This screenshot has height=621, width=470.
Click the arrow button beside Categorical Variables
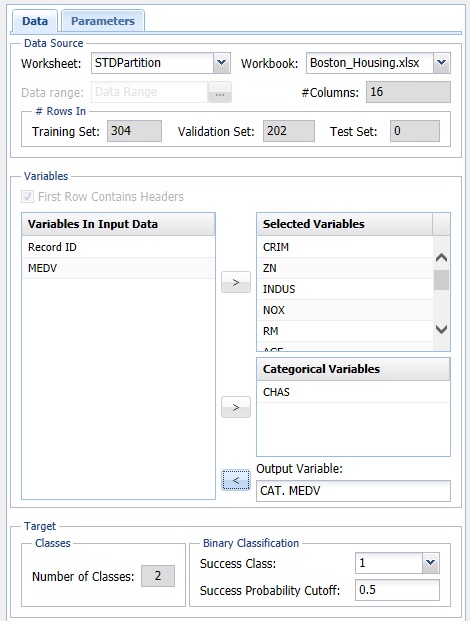(x=236, y=407)
